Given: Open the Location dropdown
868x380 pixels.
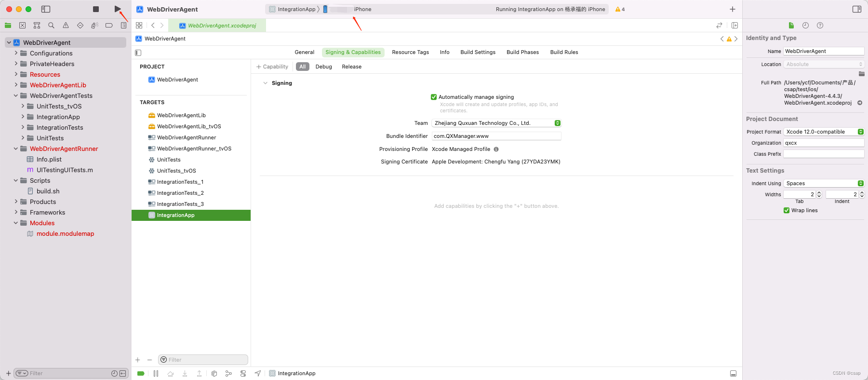Looking at the screenshot, I should point(824,64).
